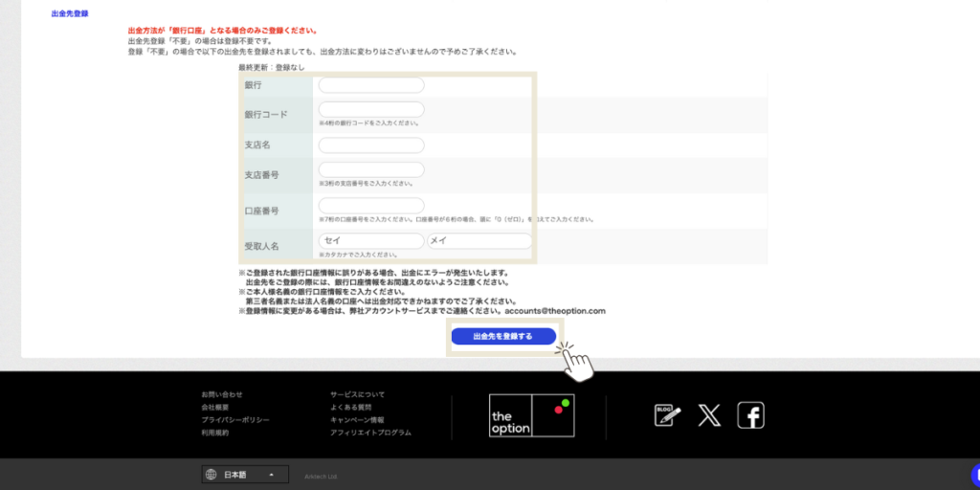Open the Facebook social icon
Image resolution: width=980 pixels, height=490 pixels.
tap(750, 415)
